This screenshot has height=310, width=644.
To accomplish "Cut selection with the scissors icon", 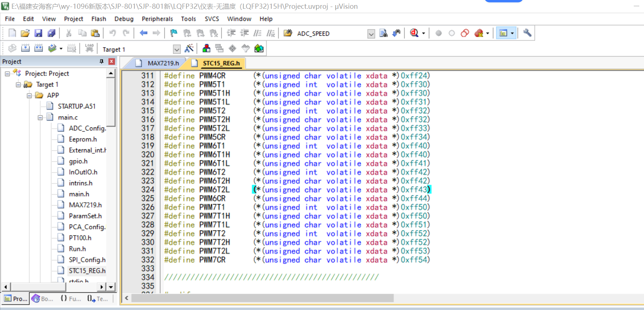I will coord(69,33).
